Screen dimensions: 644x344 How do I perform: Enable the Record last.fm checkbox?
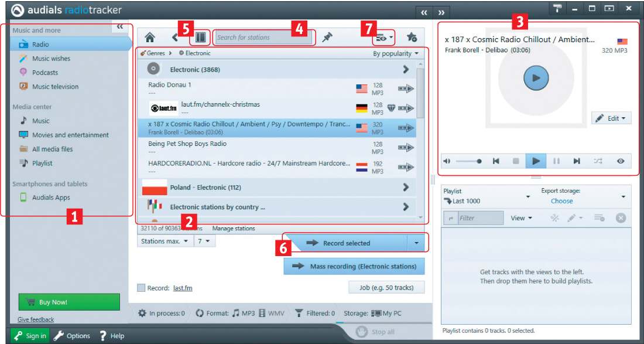141,288
